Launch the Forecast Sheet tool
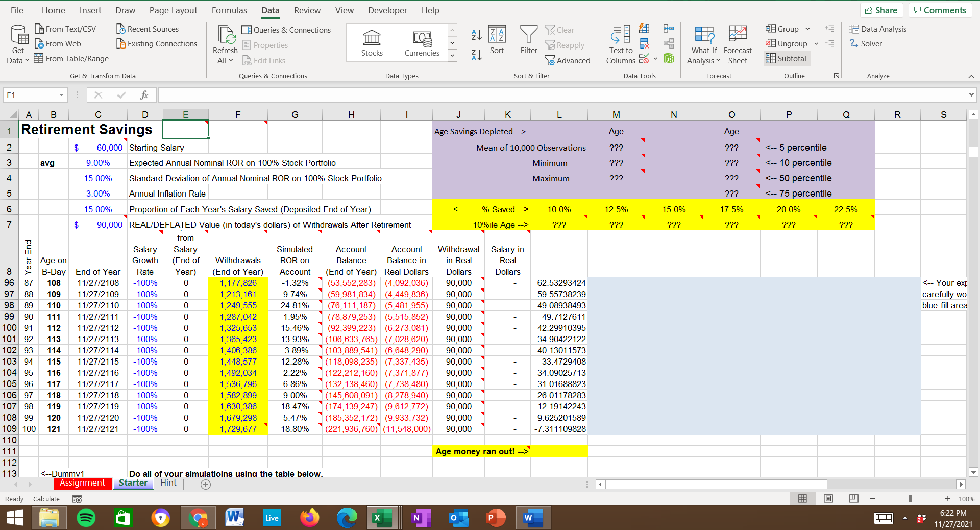 point(738,44)
